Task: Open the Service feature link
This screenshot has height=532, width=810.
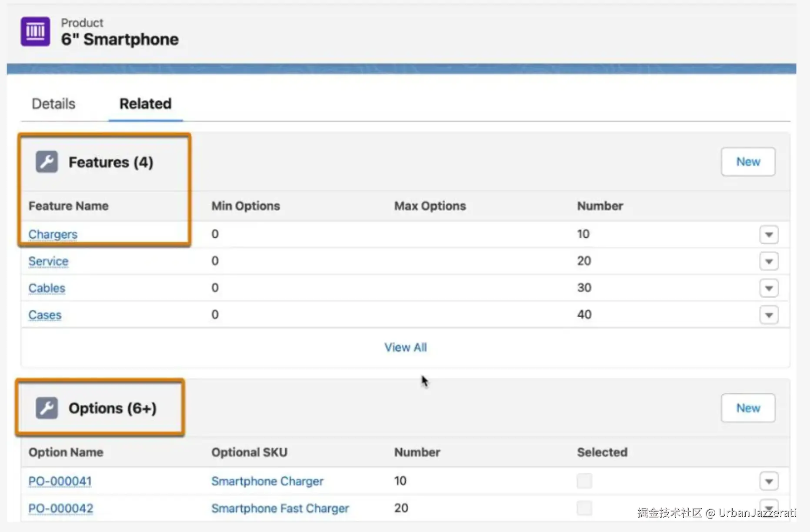Action: pyautogui.click(x=48, y=261)
